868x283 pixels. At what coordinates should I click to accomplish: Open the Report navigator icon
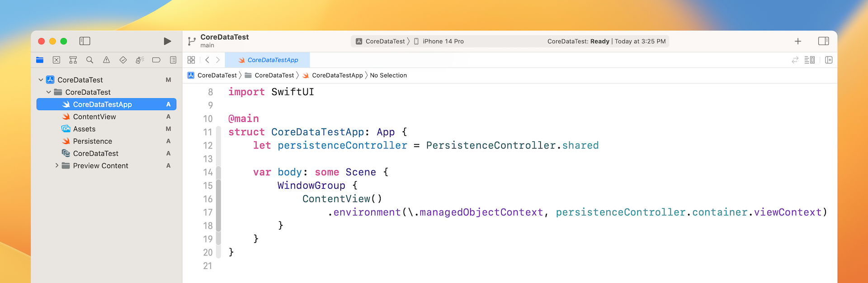click(x=173, y=60)
